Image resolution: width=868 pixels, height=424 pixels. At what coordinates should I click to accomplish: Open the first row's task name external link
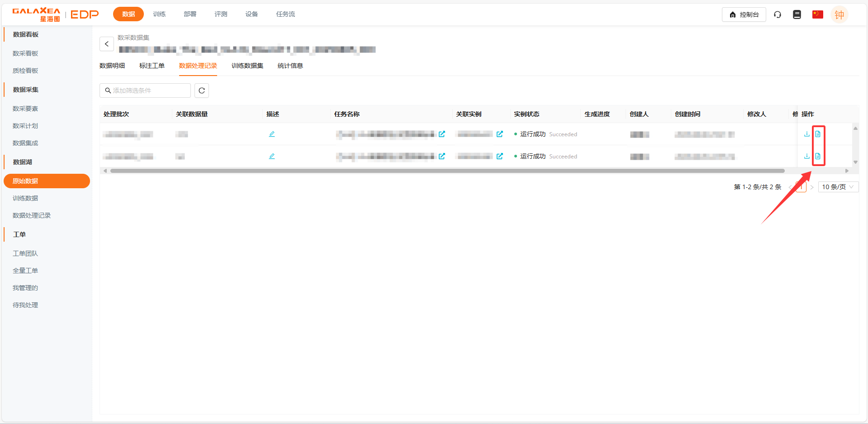pyautogui.click(x=442, y=134)
